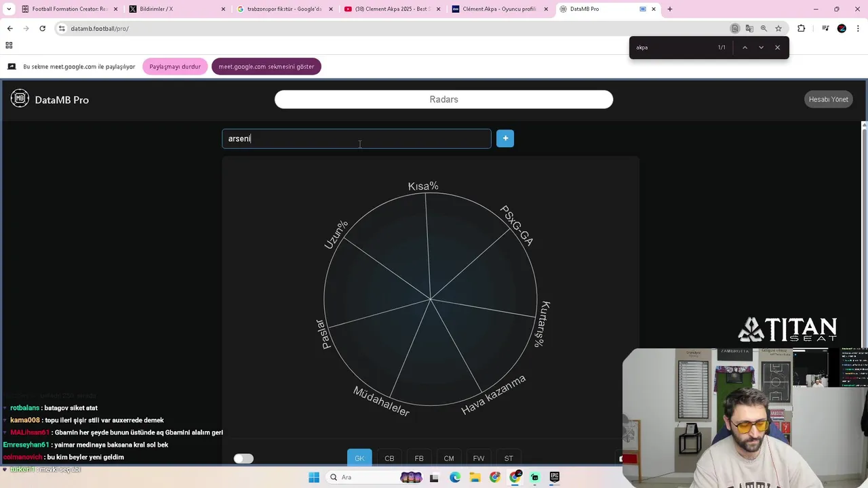
Task: Add player with the blue plus button
Action: [505, 138]
